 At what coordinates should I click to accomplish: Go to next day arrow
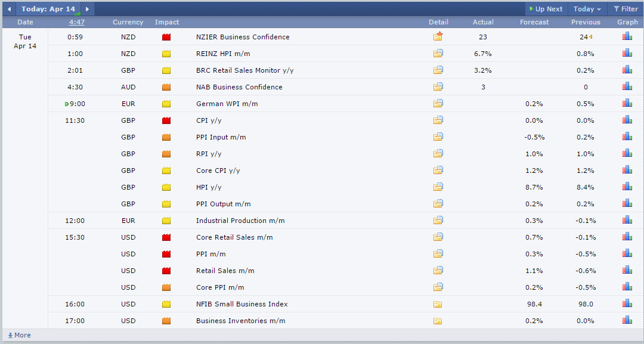pos(87,9)
